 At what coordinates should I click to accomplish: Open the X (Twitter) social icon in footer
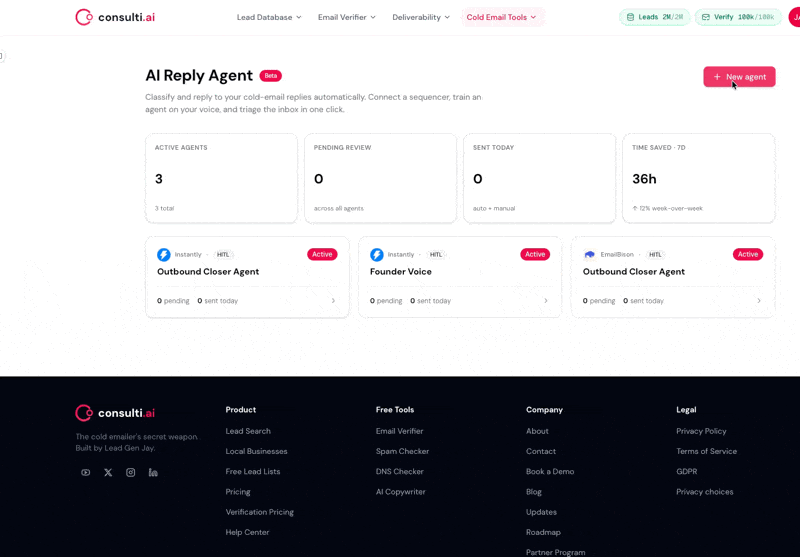(108, 472)
